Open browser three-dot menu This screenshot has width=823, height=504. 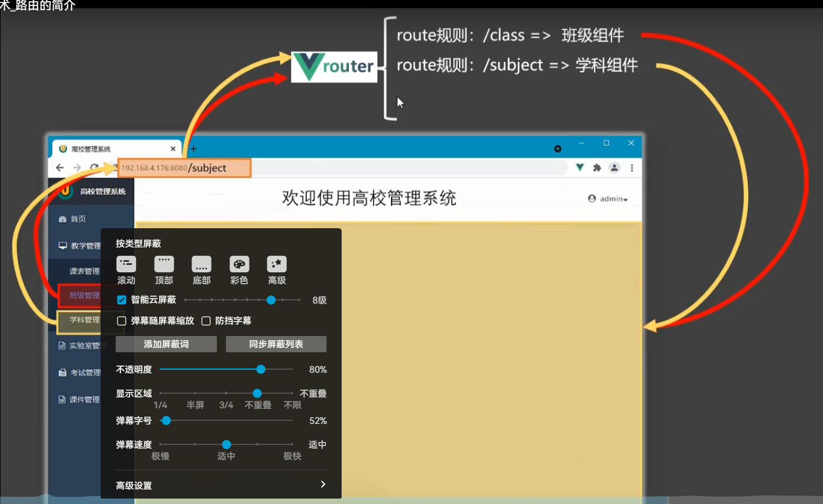coord(632,168)
